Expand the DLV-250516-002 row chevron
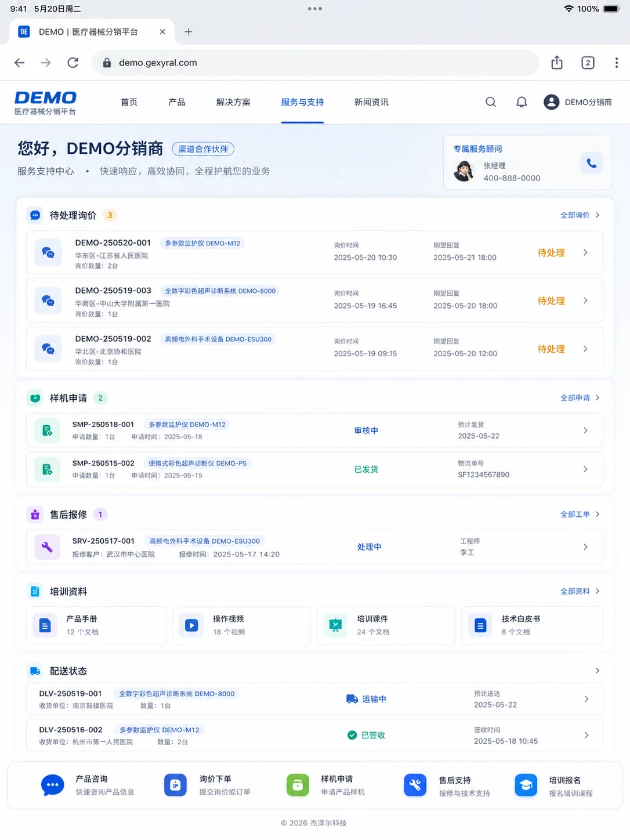 coord(586,735)
